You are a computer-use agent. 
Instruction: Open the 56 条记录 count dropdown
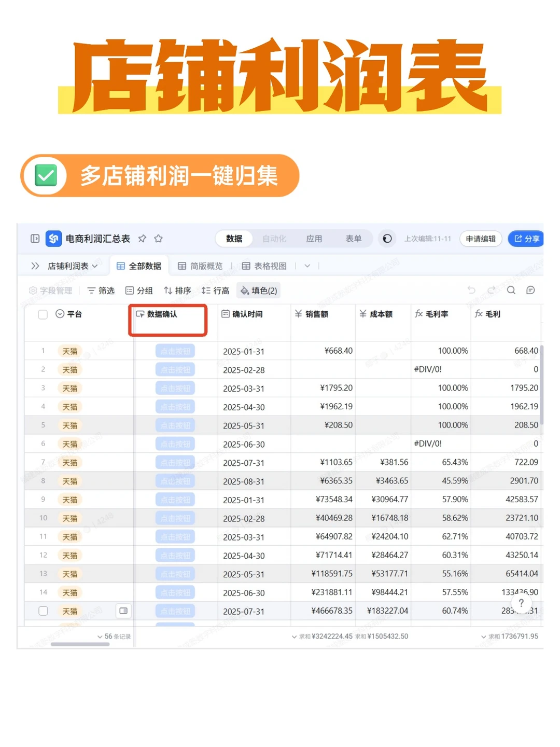(114, 637)
